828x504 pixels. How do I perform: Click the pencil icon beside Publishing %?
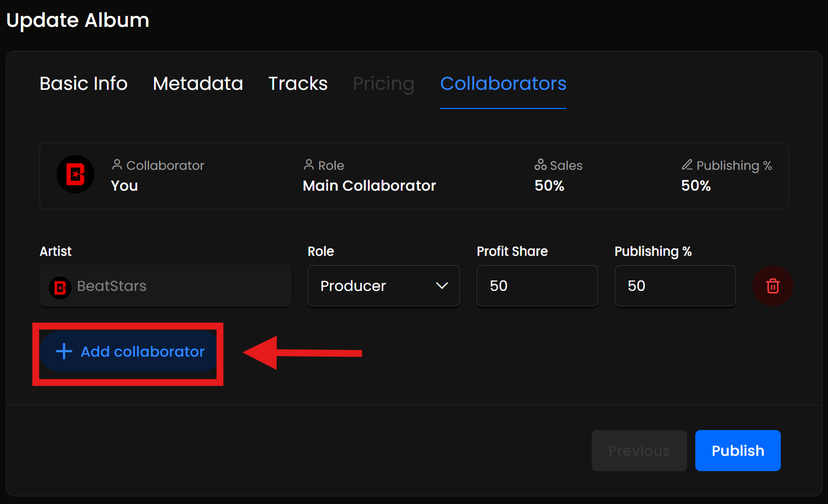pos(687,164)
